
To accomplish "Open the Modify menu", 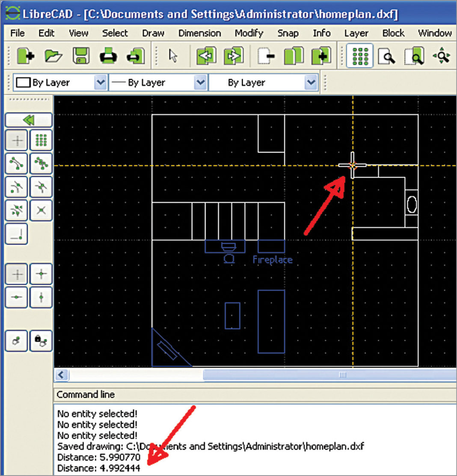I will point(249,33).
